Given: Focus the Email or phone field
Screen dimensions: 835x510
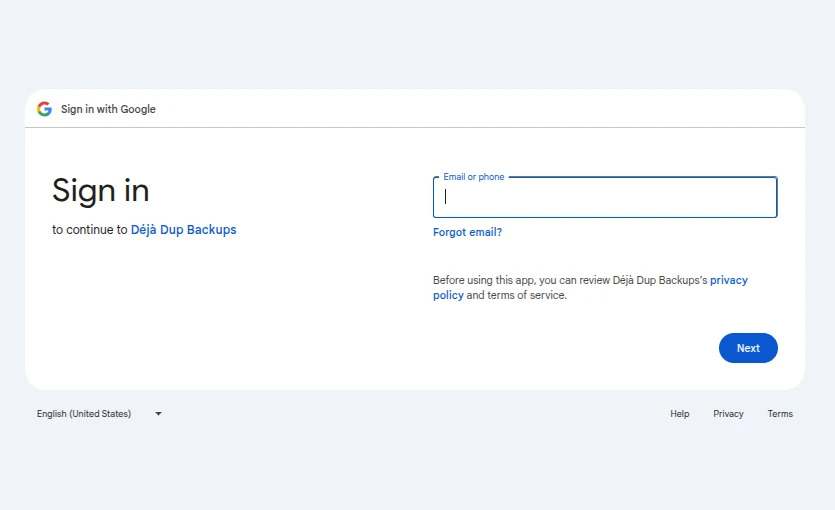Looking at the screenshot, I should 605,197.
